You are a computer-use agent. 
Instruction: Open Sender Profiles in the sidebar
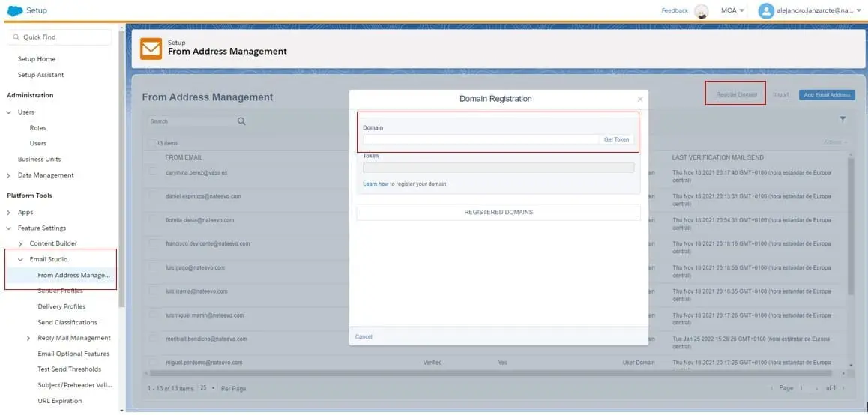tap(61, 291)
